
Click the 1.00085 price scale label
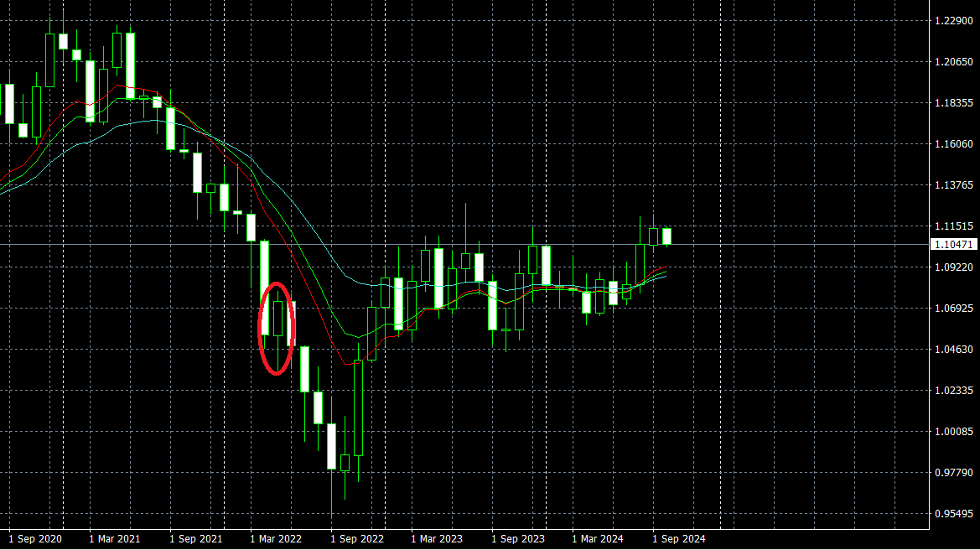point(954,432)
